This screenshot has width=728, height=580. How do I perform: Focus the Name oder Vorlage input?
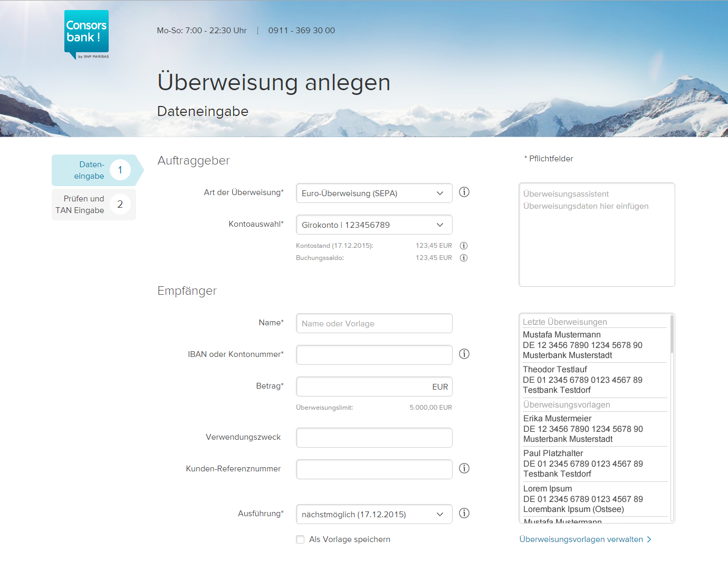point(374,323)
